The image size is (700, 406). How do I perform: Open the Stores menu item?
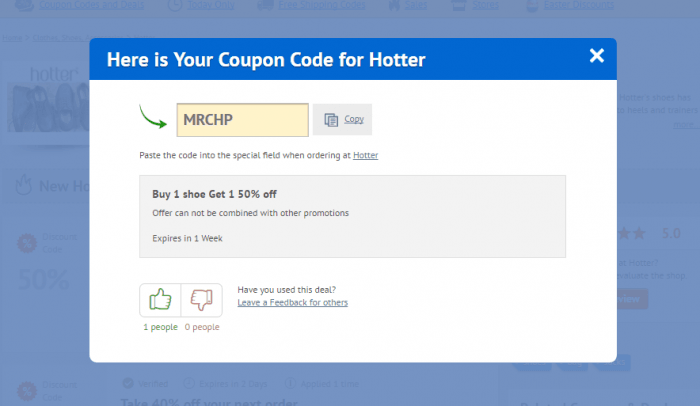click(486, 5)
